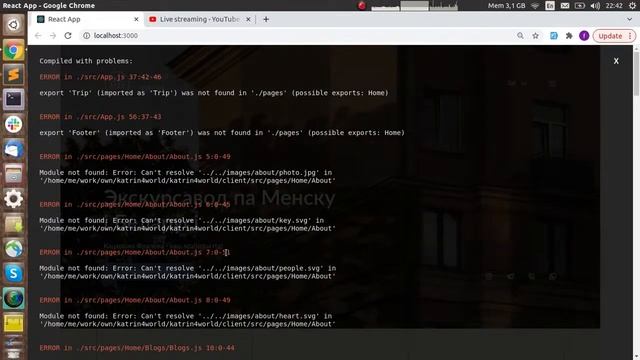Click 'Compiled with problems:' heading
Screen dimensions: 640x360
86,61
